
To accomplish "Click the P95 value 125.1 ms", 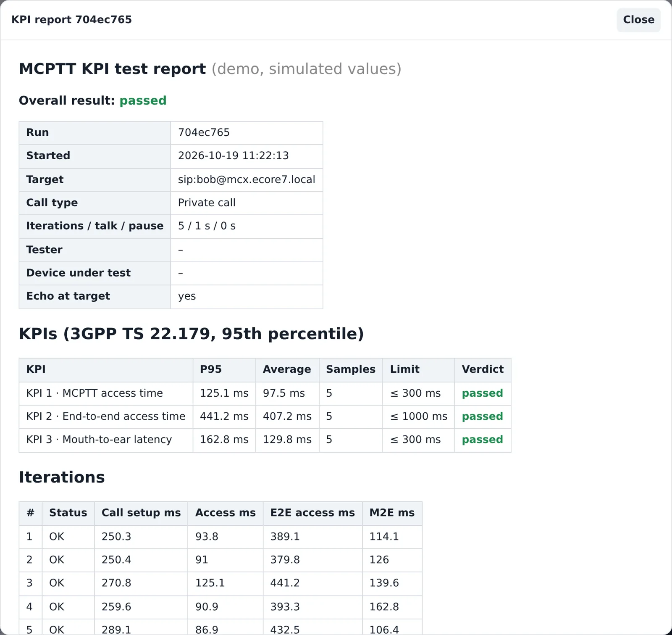I will coord(224,393).
